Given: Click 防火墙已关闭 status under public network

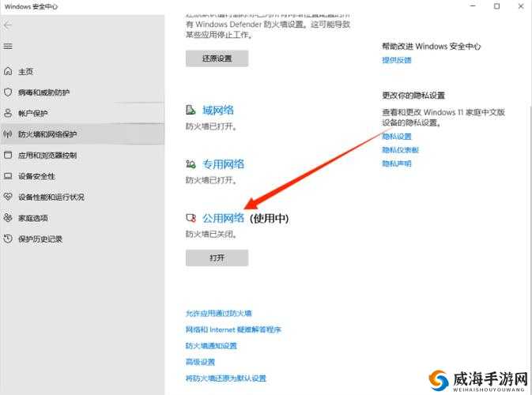Looking at the screenshot, I should 211,235.
